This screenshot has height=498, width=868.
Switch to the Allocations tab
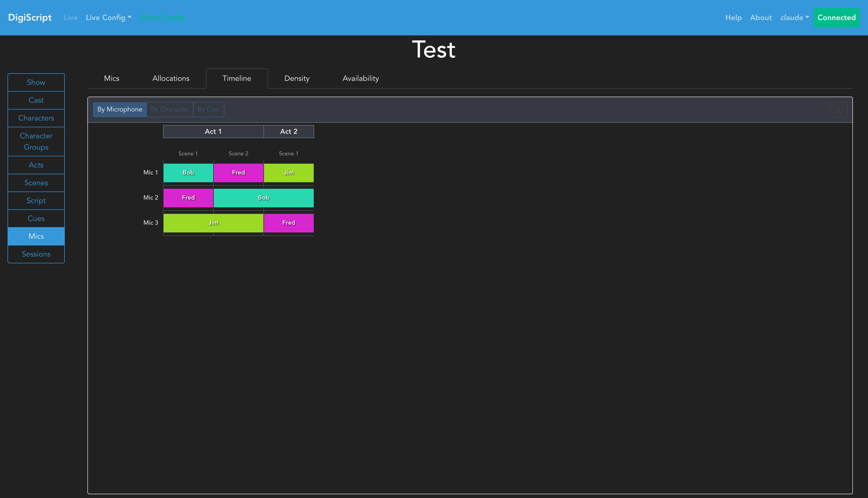click(171, 78)
